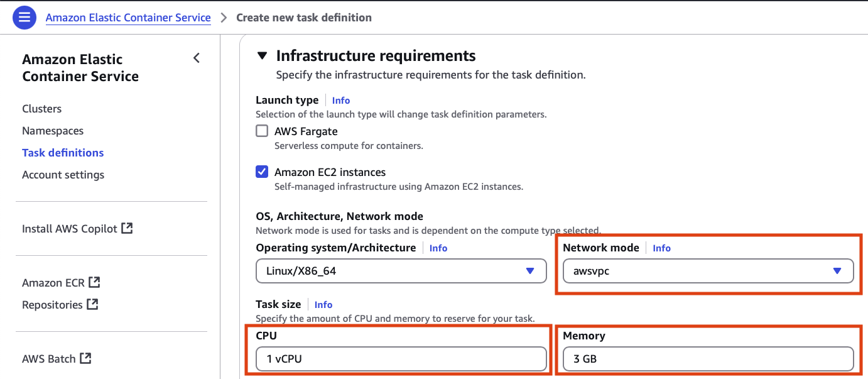Open Namespaces in the sidebar
This screenshot has height=379, width=868.
pos(53,131)
